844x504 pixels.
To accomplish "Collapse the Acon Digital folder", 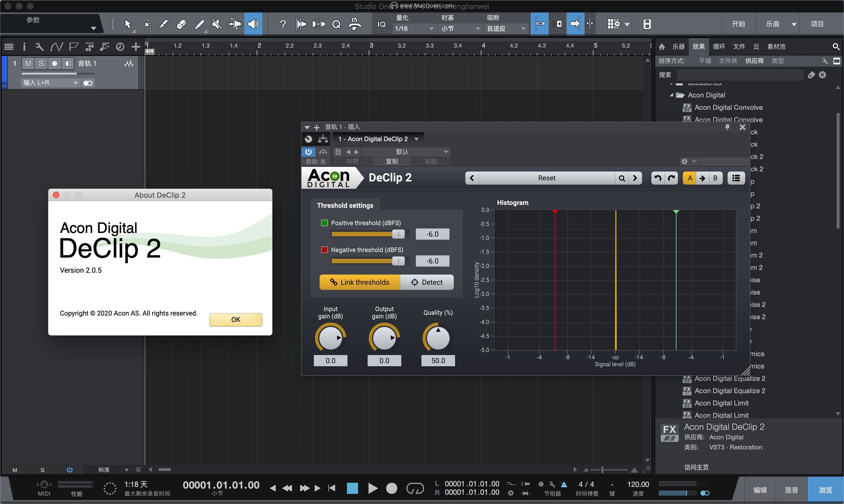I will point(671,95).
